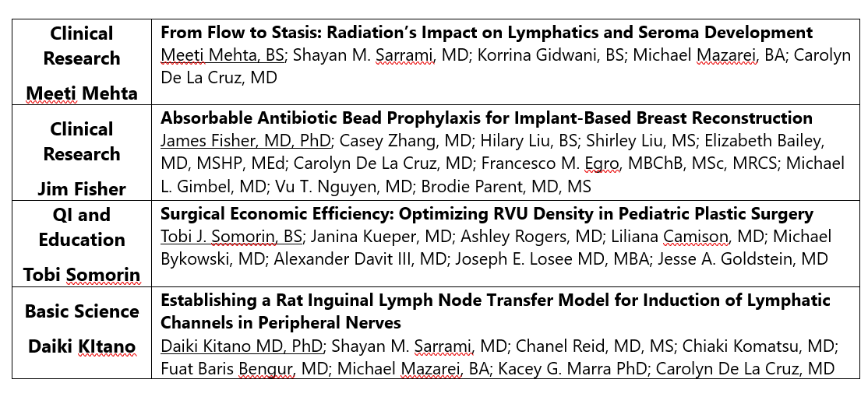Select underlined author James Fisher, MD, PhD
The width and height of the screenshot is (868, 397).
(x=245, y=141)
